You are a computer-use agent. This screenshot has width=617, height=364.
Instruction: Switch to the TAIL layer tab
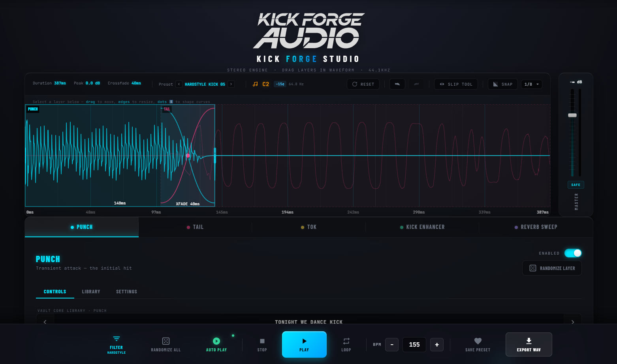click(195, 227)
